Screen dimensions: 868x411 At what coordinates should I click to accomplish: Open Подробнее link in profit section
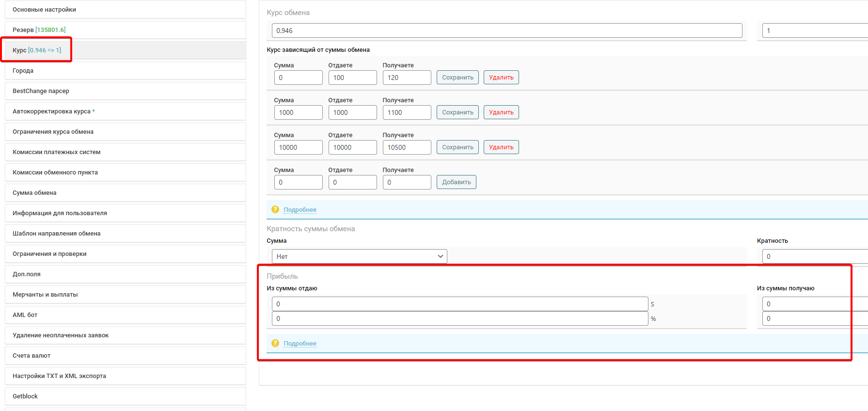300,344
